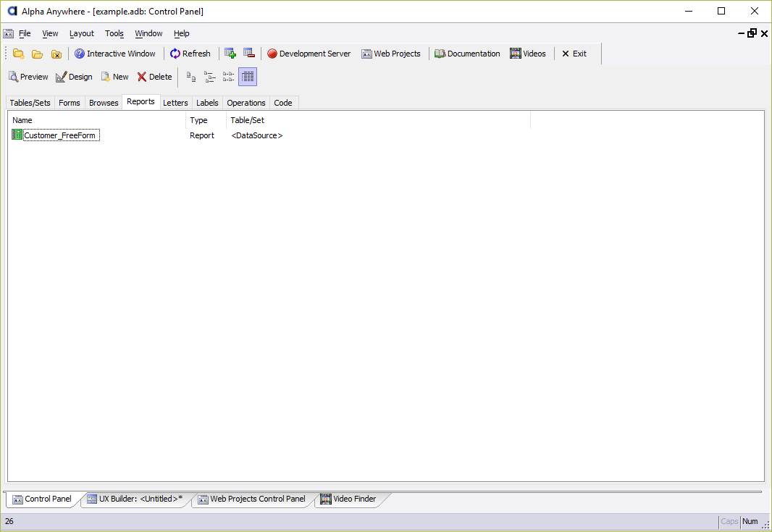Click the control panel icon beside File menu
Viewport: 772px width, 532px height.
(9, 33)
